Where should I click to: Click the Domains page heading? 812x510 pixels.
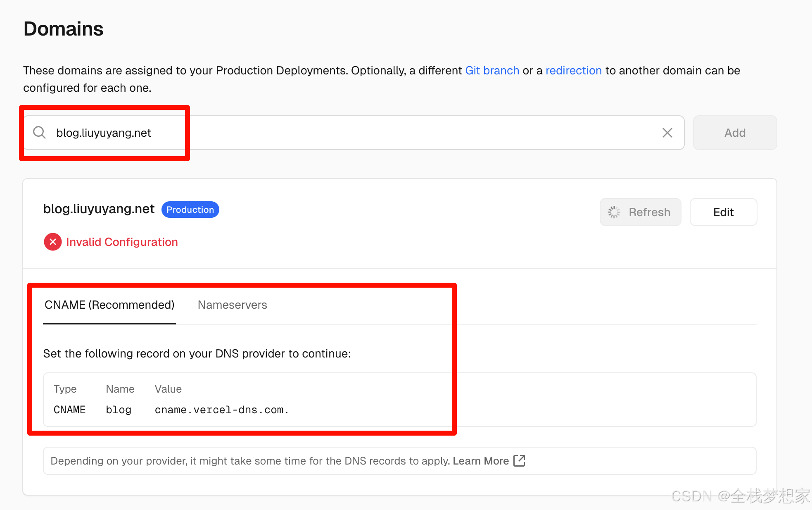pyautogui.click(x=63, y=29)
